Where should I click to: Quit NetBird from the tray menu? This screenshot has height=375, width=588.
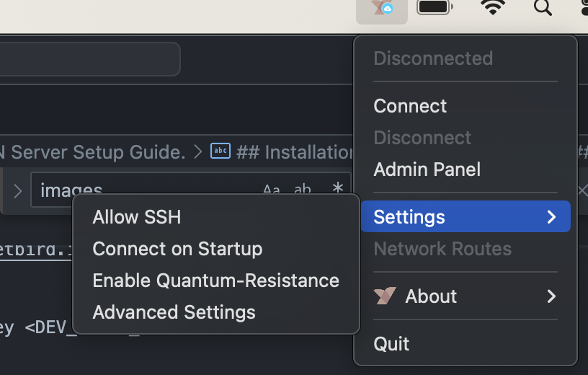coord(391,344)
